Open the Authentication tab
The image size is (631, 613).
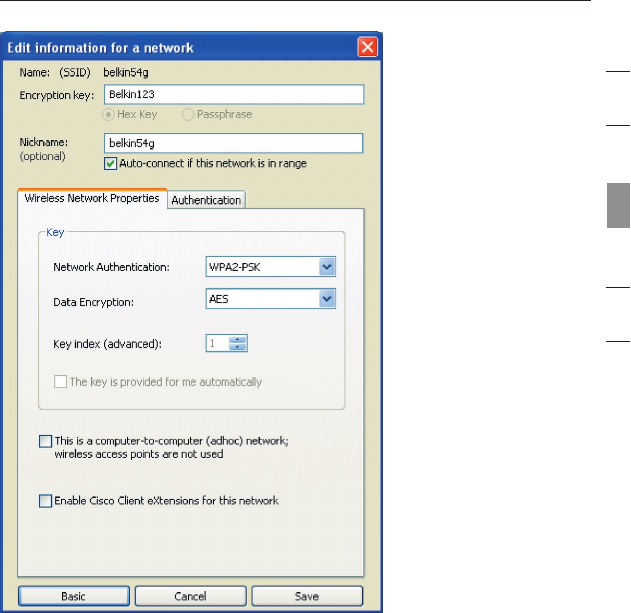206,200
